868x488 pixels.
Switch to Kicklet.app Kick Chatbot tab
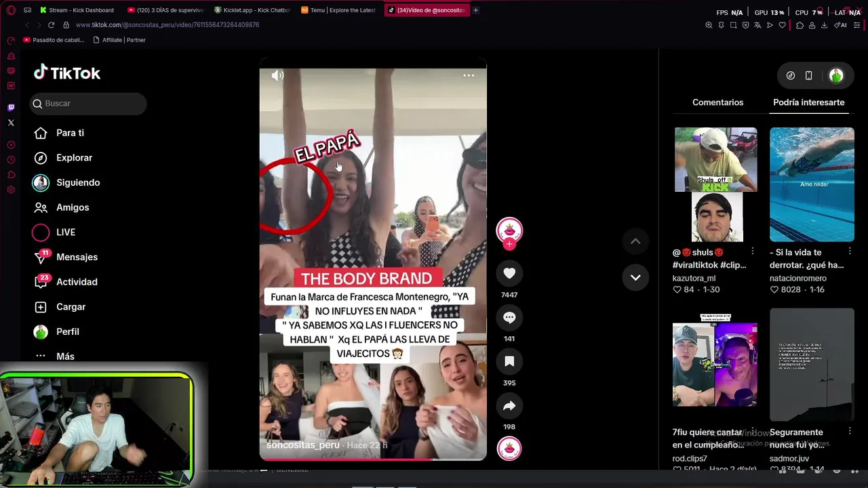tap(252, 10)
